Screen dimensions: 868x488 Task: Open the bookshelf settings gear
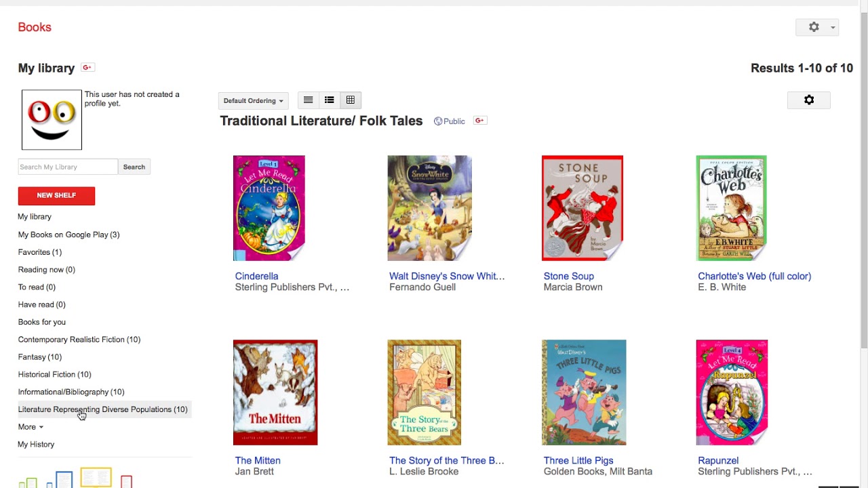pyautogui.click(x=808, y=100)
